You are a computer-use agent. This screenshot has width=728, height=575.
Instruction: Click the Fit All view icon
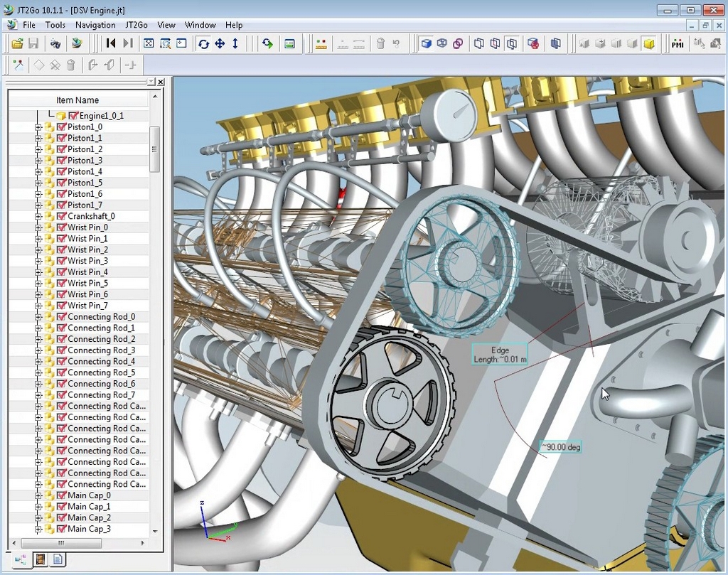(x=149, y=43)
